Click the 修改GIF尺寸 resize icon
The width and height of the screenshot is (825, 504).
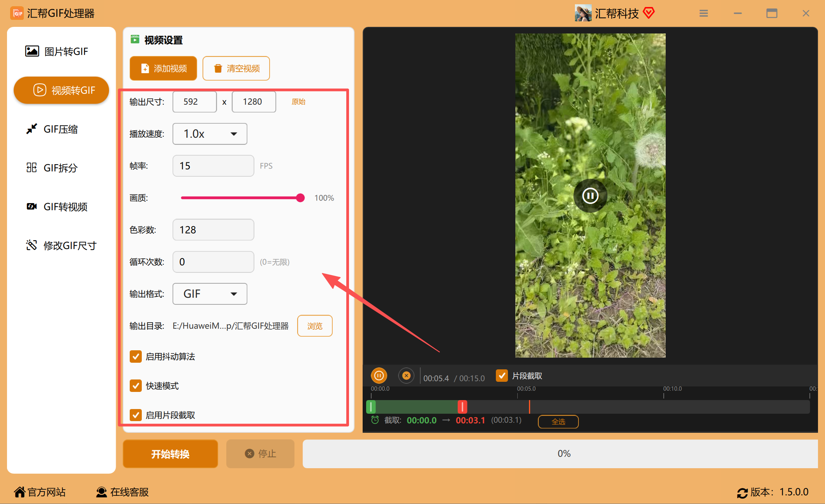point(32,245)
